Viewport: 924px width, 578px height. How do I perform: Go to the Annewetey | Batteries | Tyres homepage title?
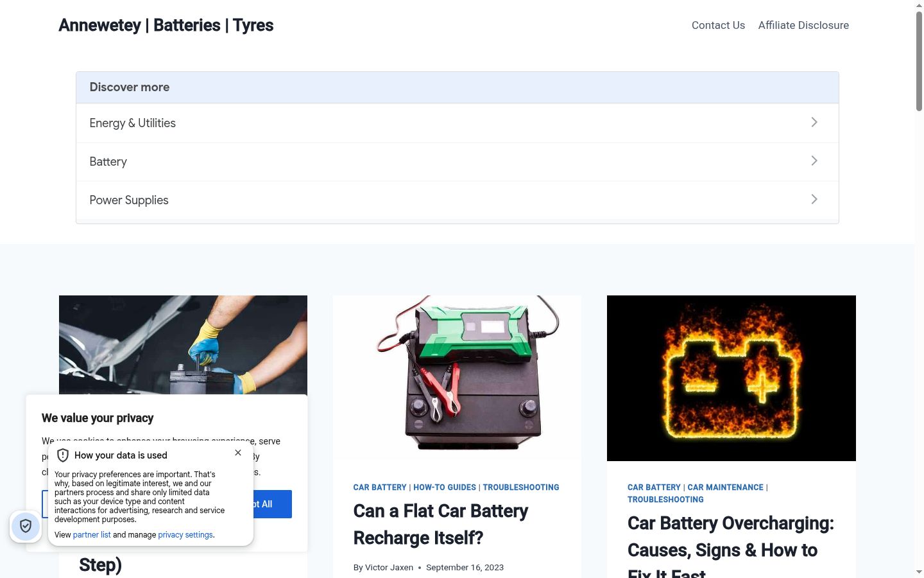(x=166, y=25)
